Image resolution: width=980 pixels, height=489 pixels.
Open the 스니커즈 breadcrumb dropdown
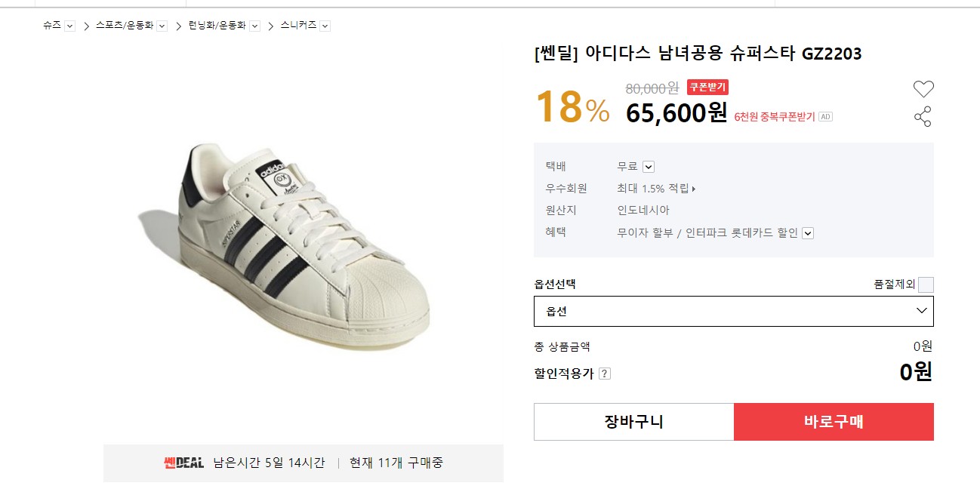click(x=325, y=26)
